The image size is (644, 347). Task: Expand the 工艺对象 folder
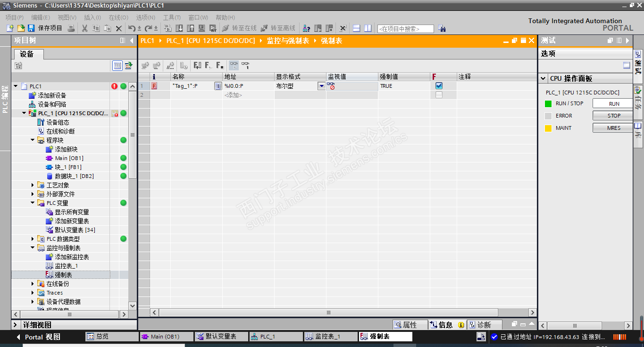pos(33,185)
